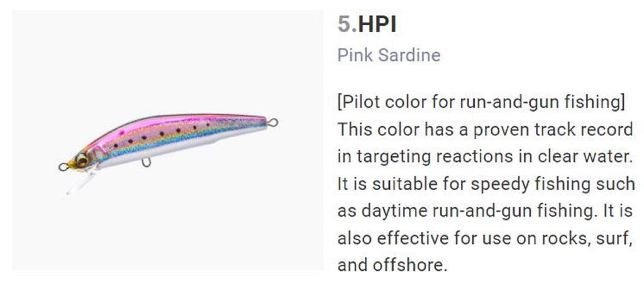The height and width of the screenshot is (284, 644).
Task: Click the belly hook hanger ring
Action: pyautogui.click(x=147, y=162)
